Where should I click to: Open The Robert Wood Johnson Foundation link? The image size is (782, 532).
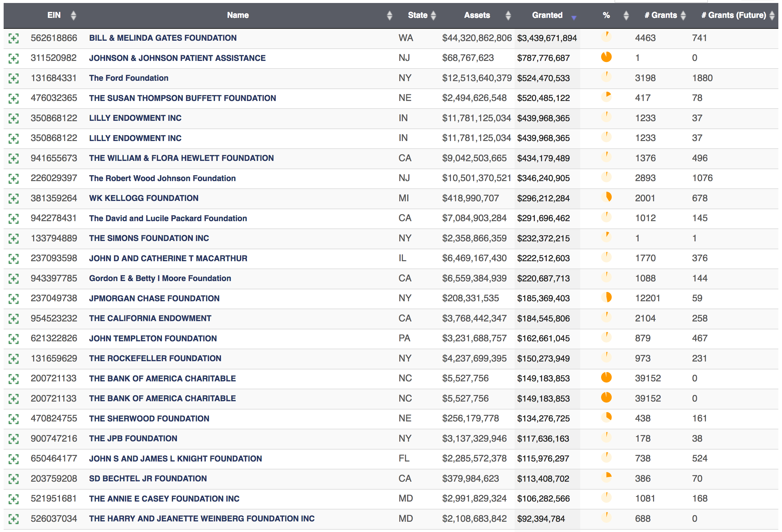(x=162, y=178)
